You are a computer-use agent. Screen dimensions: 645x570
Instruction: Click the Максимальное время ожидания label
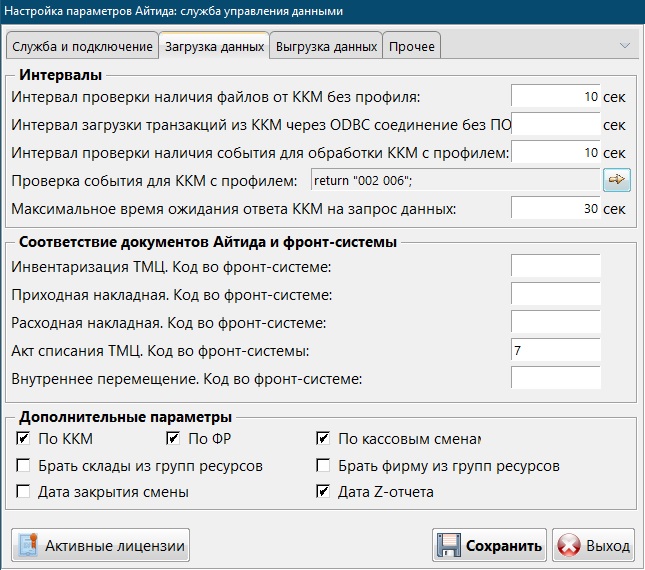point(234,209)
